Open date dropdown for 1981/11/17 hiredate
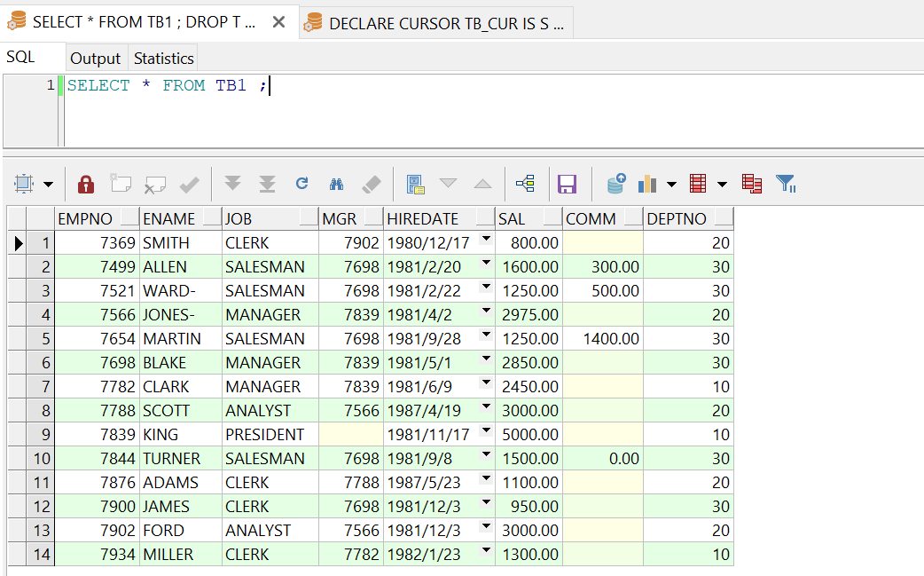 click(x=486, y=430)
